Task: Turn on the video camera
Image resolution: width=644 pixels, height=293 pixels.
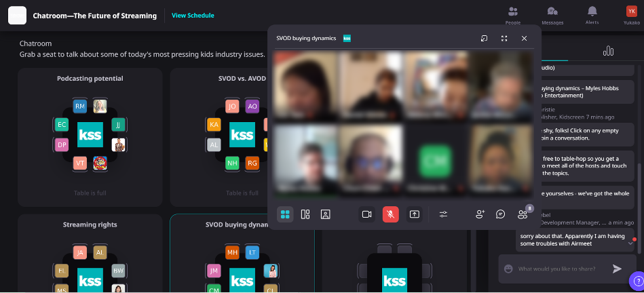Action: point(366,214)
